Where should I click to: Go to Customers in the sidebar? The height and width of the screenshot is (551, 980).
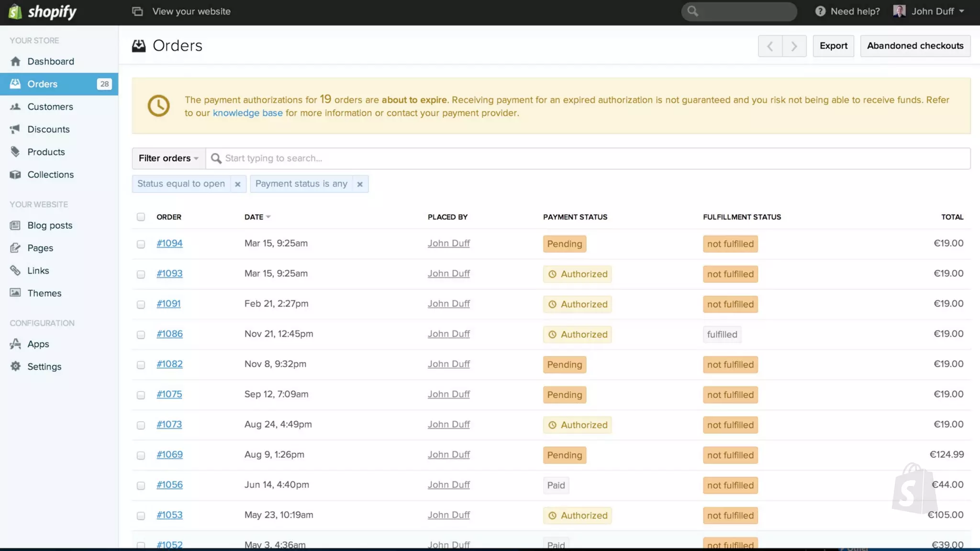coord(50,107)
